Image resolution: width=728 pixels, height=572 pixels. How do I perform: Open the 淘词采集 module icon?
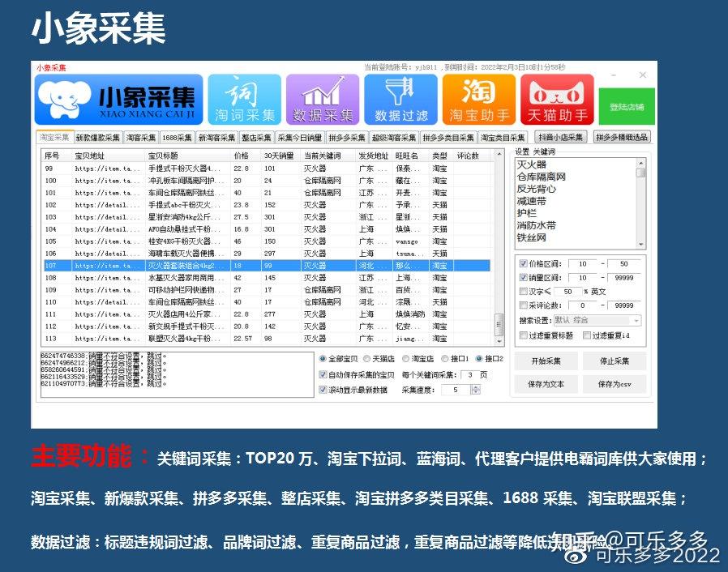[245, 100]
